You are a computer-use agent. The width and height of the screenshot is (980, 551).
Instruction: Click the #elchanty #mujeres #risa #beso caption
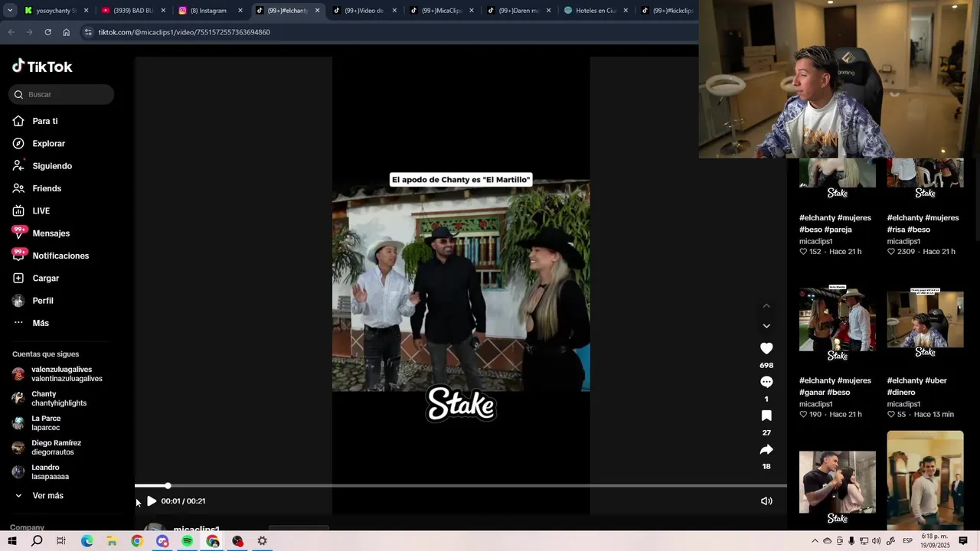[923, 223]
